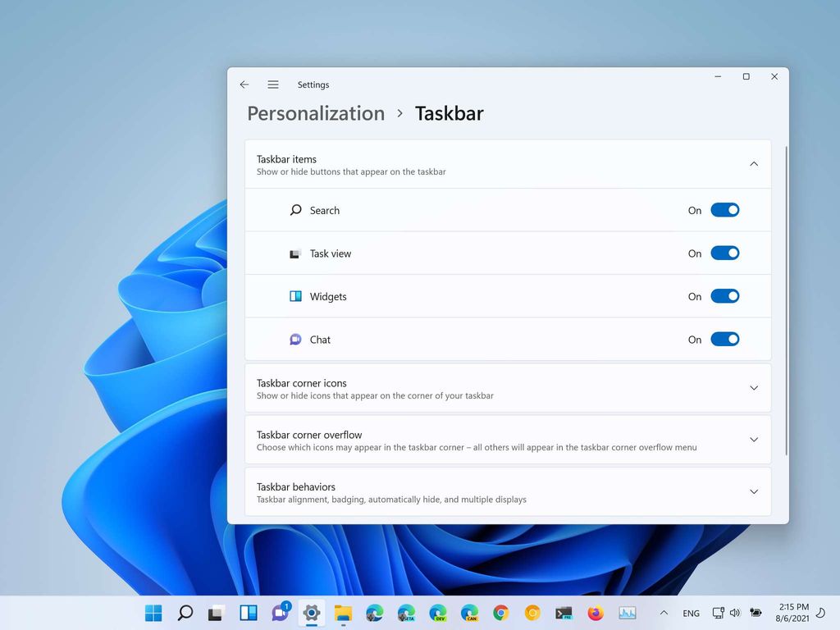Open Task View from the taskbar
This screenshot has height=630, width=840.
216,613
